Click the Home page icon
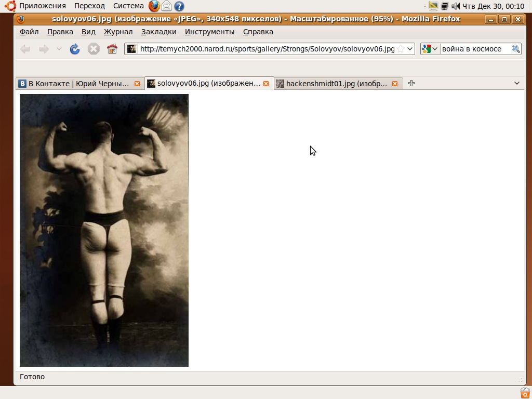The width and height of the screenshot is (532, 399). (112, 49)
